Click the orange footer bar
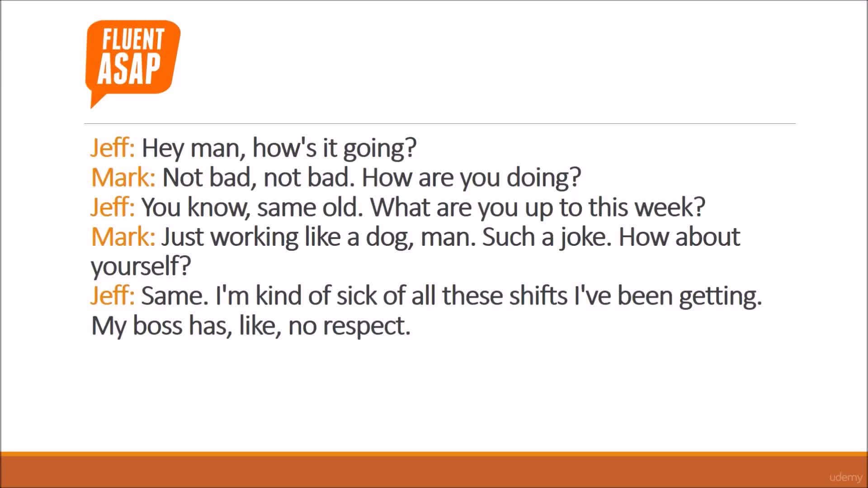This screenshot has width=868, height=488. pos(434,470)
